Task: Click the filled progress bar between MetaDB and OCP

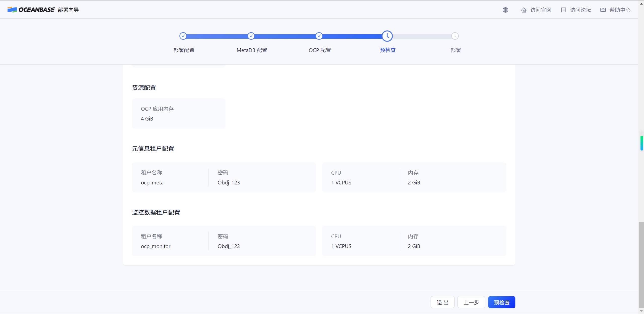Action: [285, 36]
